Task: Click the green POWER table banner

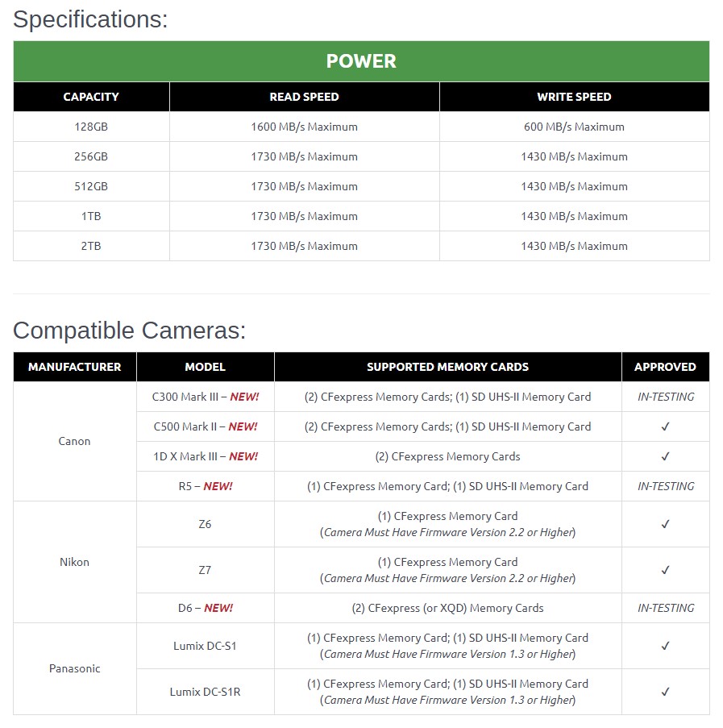Action: 361,61
